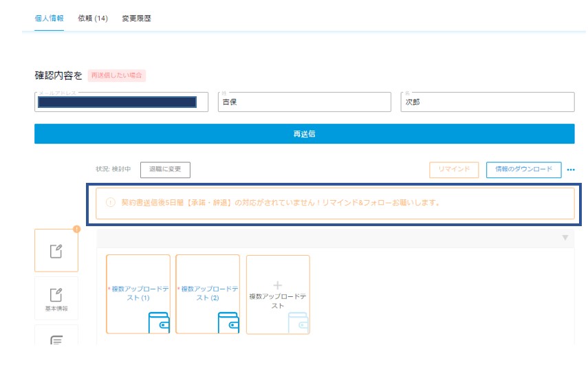
Task: Click the 契約書送信後5日間 warning message text
Action: click(281, 203)
